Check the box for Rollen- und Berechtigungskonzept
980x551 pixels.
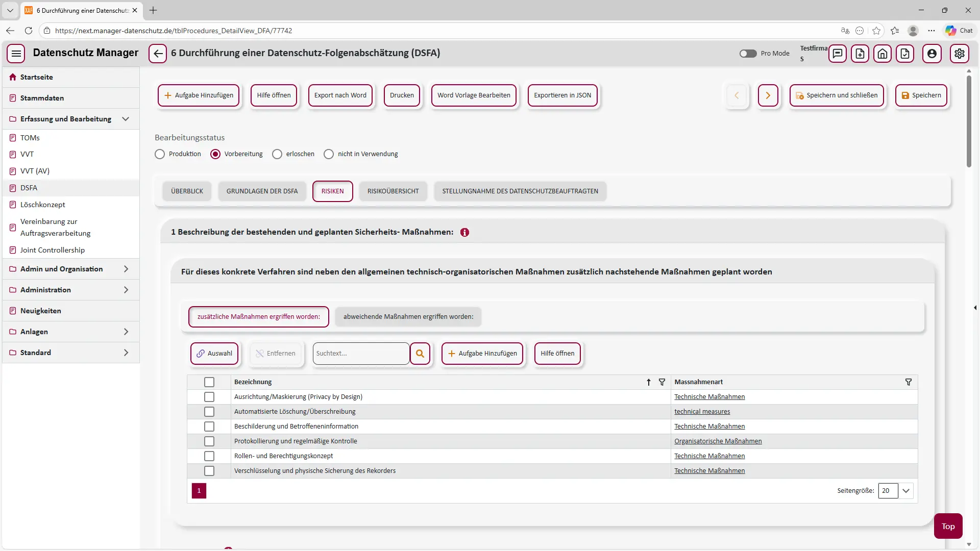pos(209,456)
